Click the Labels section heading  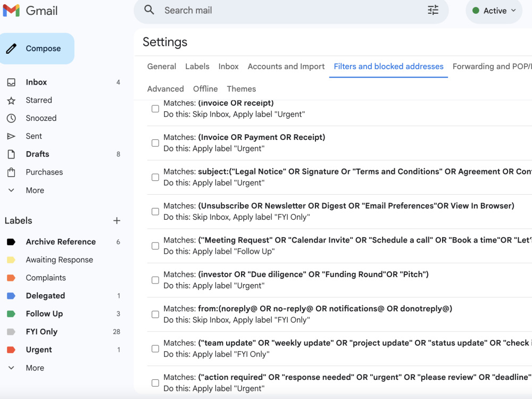[x=18, y=221]
